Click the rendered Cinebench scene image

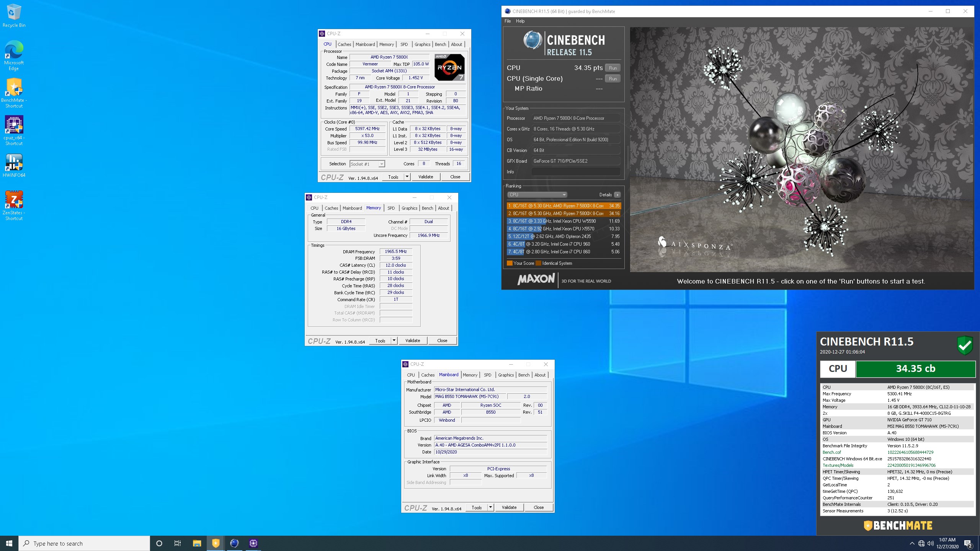(x=801, y=150)
